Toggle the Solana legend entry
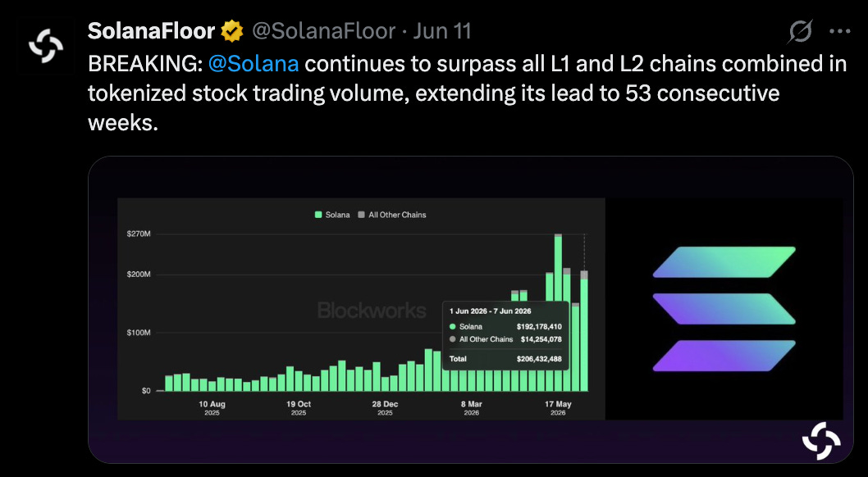Viewport: 868px width, 477px height. pos(332,215)
